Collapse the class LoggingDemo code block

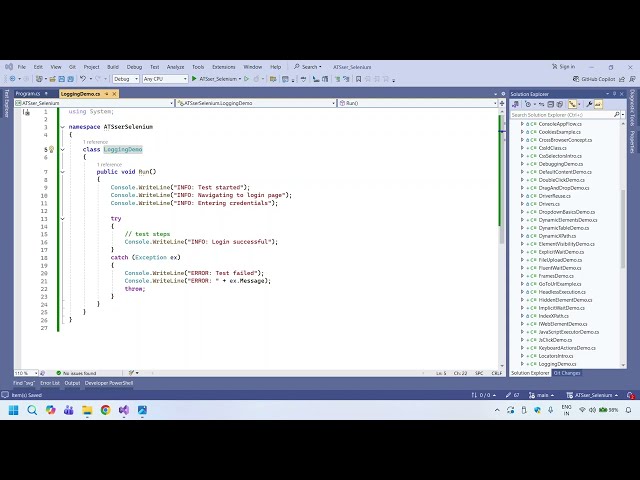62,149
